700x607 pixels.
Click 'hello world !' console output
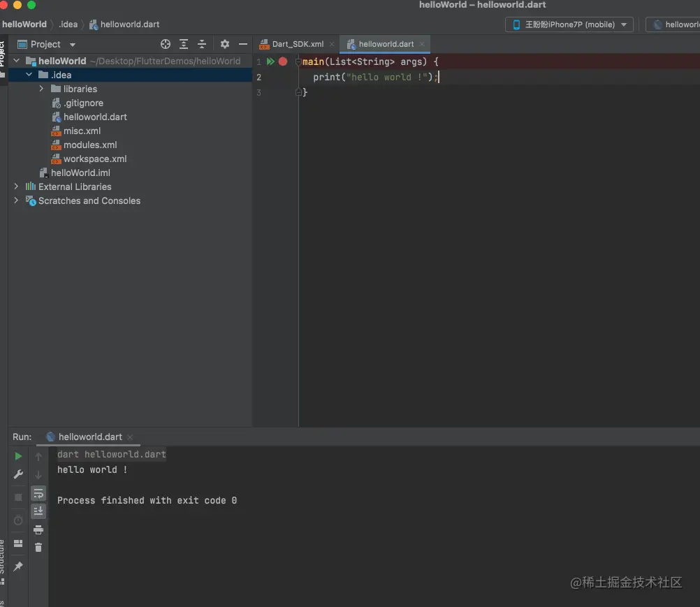pyautogui.click(x=92, y=469)
